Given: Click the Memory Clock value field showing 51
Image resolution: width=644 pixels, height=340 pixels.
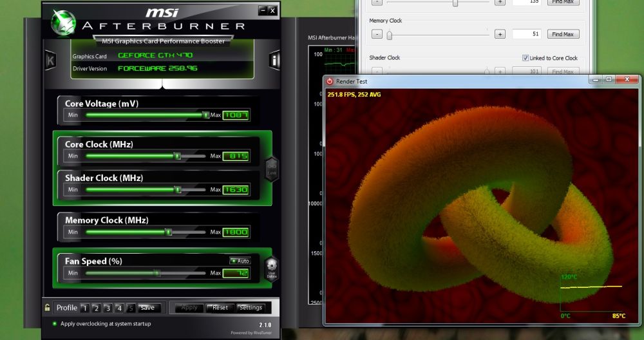Looking at the screenshot, I should coord(527,34).
